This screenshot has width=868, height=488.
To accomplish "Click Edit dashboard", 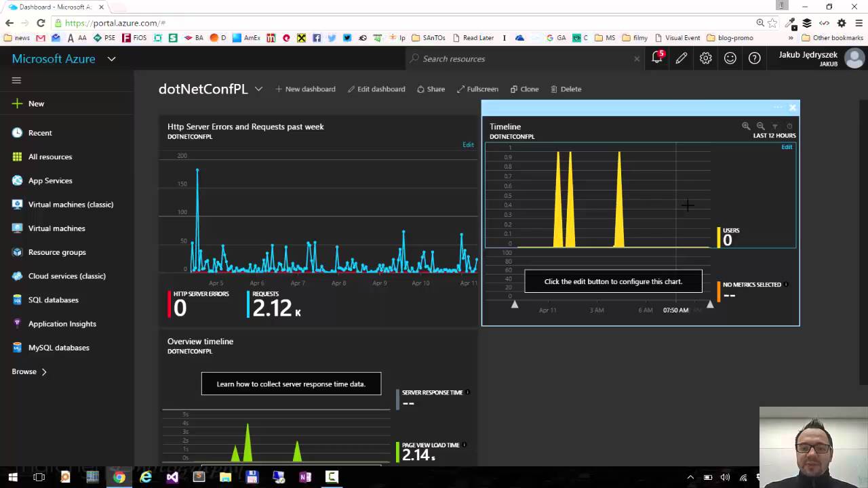I will click(376, 89).
